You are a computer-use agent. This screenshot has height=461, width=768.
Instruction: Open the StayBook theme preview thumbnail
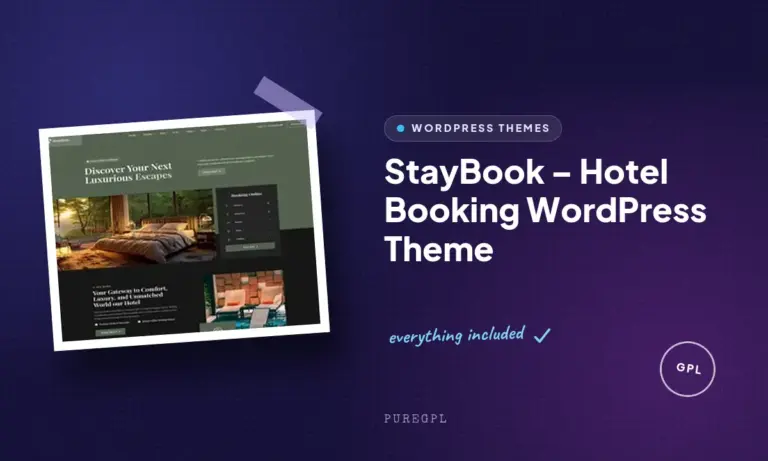[x=184, y=230]
